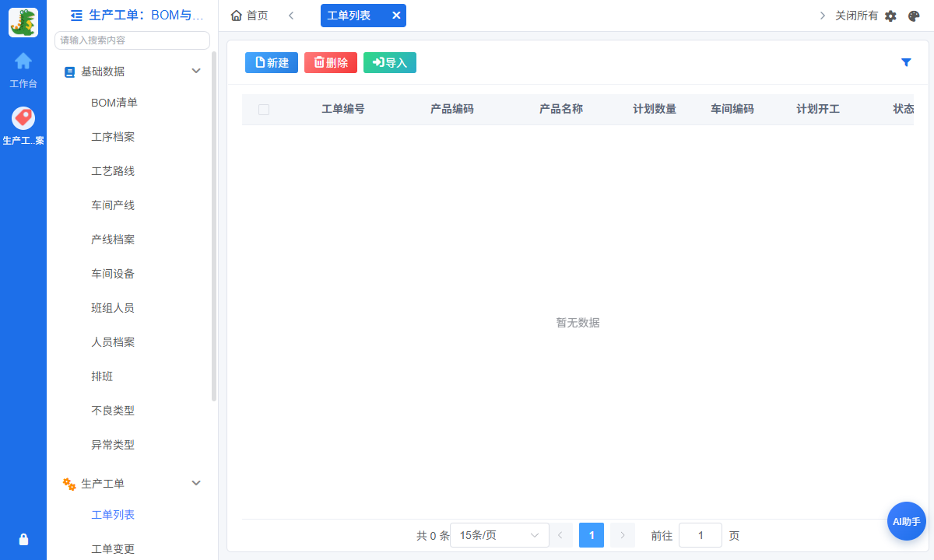
Task: Go to the 首页 tab
Action: 250,16
